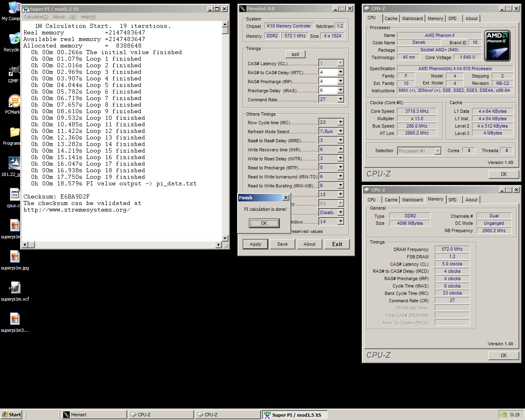
Task: Open the About menu in Super PI
Action: pos(64,17)
